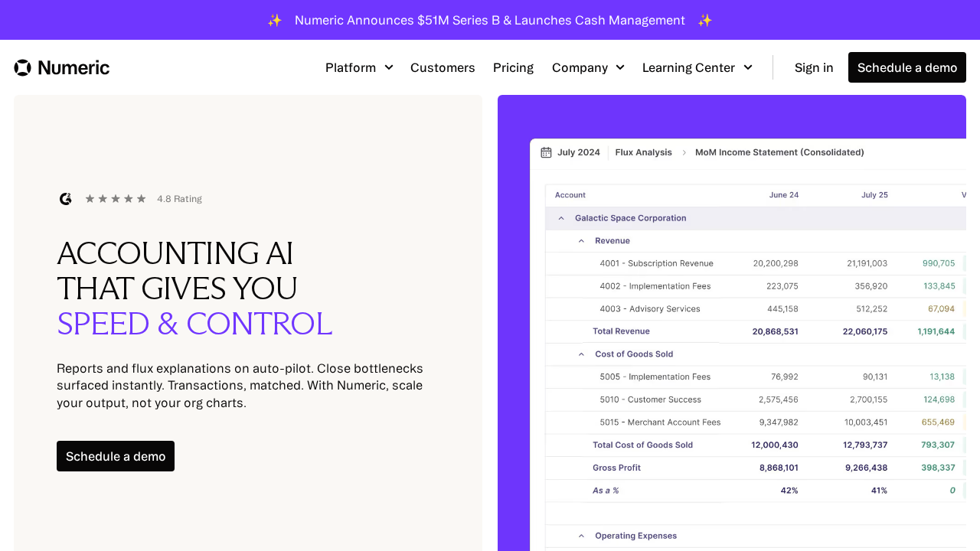Image resolution: width=980 pixels, height=551 pixels.
Task: Click the right sparkle emoji in banner
Action: [705, 21]
